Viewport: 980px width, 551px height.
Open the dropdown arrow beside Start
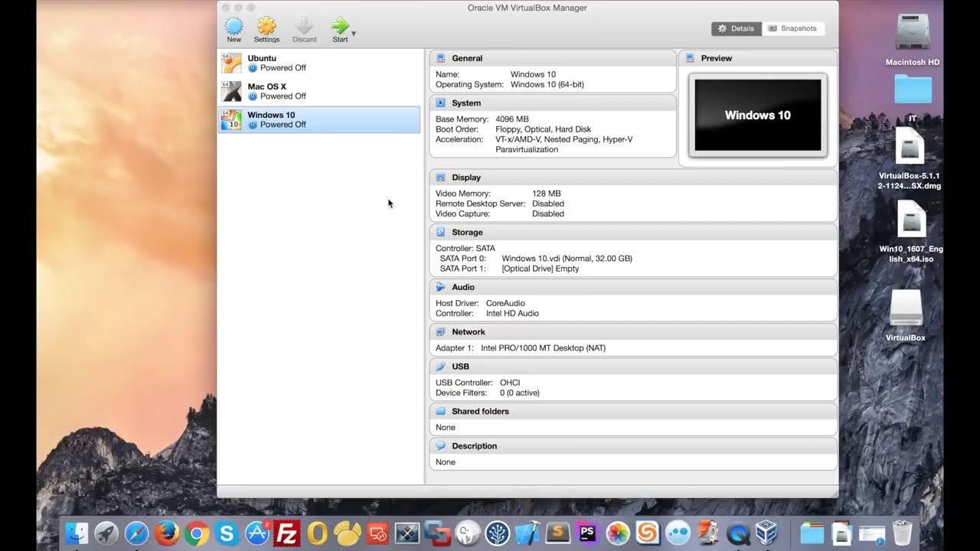pyautogui.click(x=354, y=34)
